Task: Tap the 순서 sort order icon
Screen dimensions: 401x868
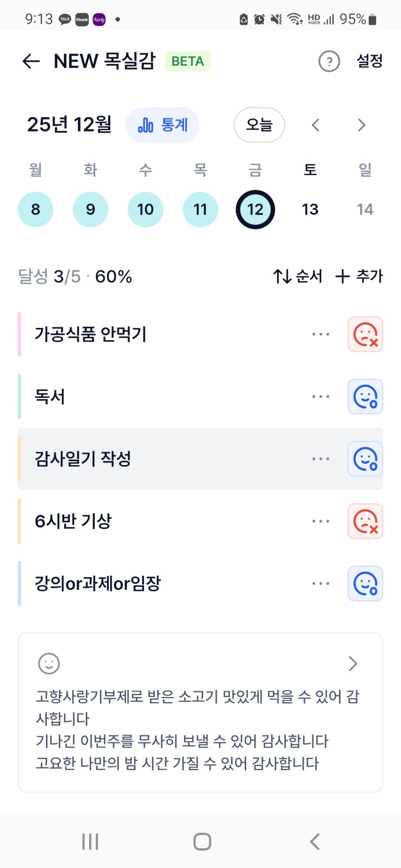Action: (x=283, y=276)
